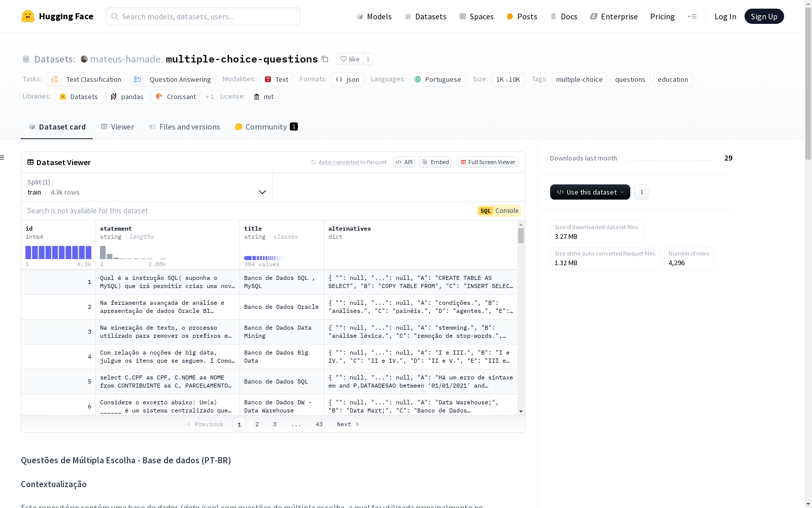Click the json format braces icon
Viewport: 812px width, 508px height.
pos(339,79)
